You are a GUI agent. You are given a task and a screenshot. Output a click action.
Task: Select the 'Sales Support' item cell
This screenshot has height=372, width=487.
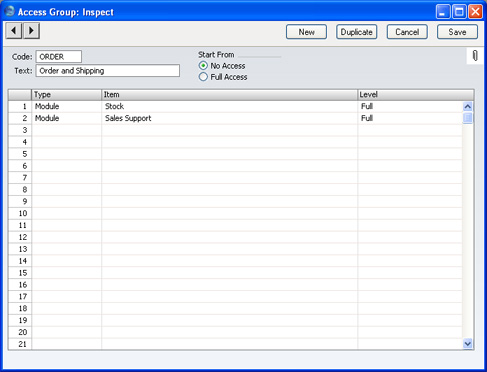point(229,118)
